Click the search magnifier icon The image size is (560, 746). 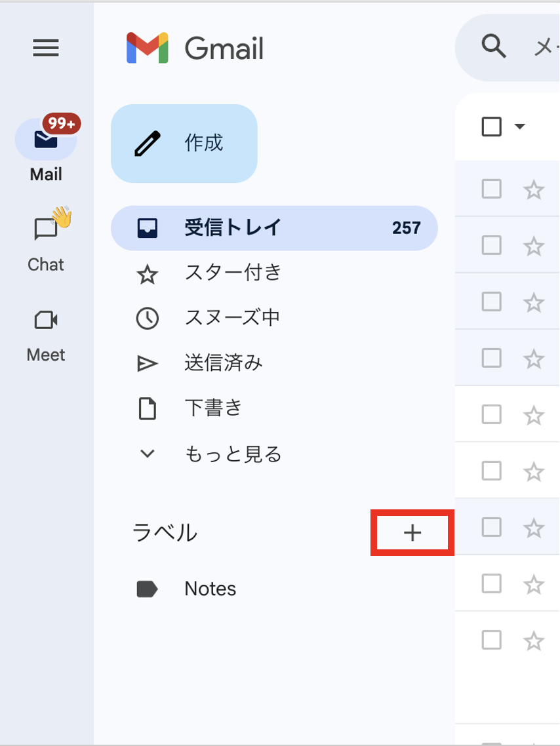pos(492,47)
